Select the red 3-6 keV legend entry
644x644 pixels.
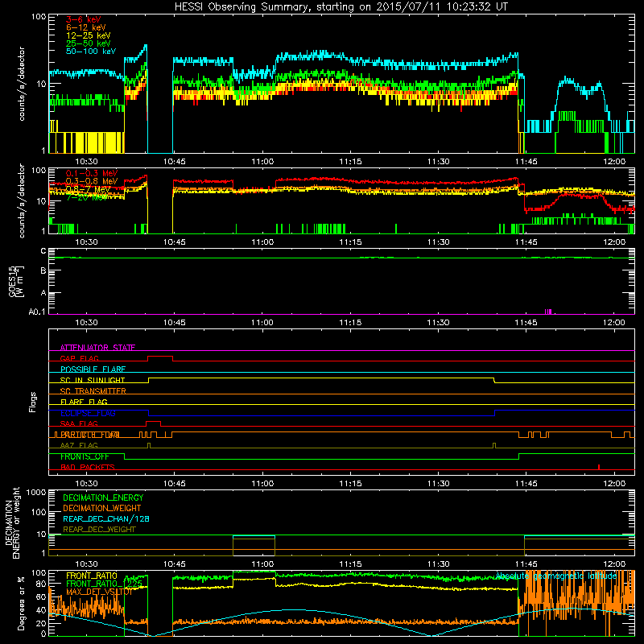pos(83,19)
